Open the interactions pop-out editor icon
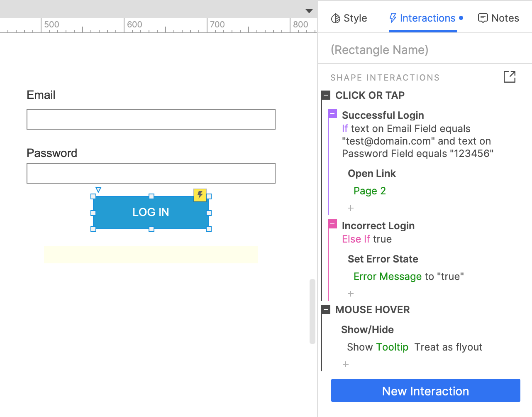 point(509,77)
